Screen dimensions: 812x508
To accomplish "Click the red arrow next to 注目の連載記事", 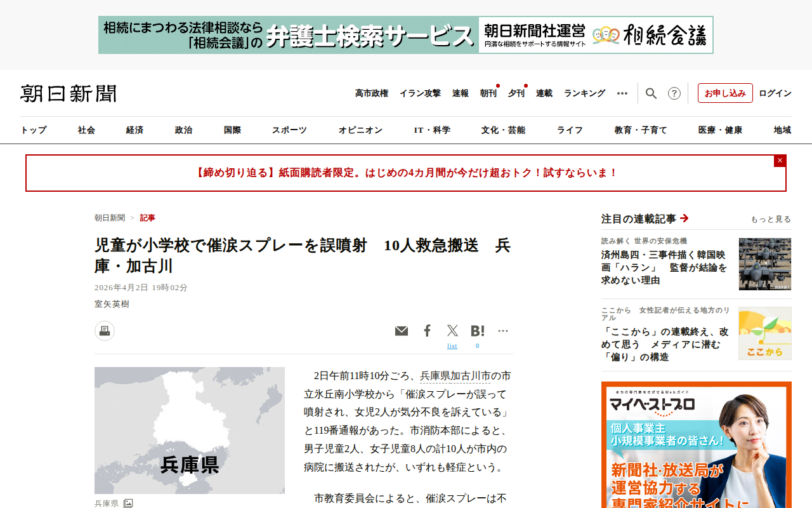I will [x=684, y=218].
